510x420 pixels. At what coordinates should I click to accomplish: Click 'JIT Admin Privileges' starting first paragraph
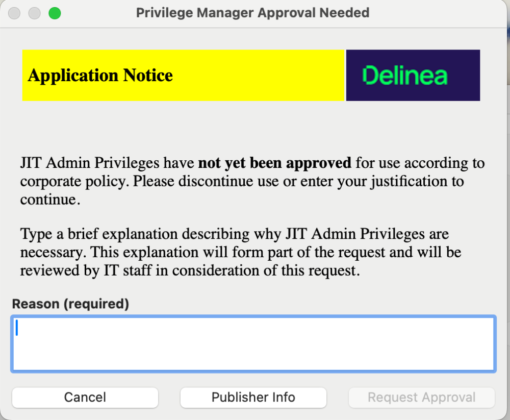90,163
